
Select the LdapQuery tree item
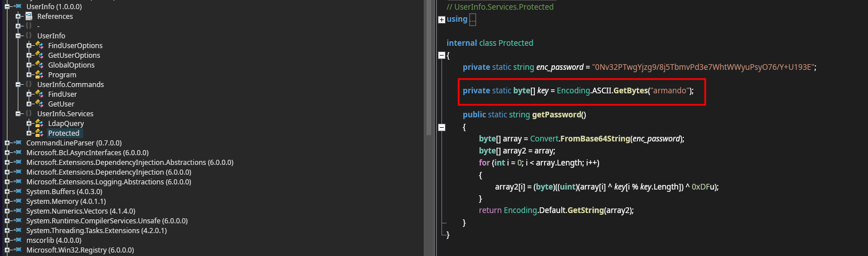pos(66,123)
